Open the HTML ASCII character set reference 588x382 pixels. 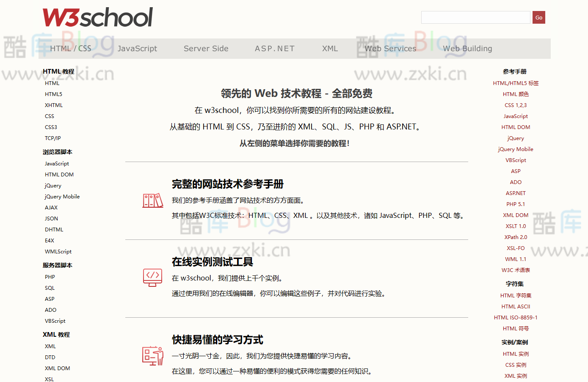(x=516, y=306)
